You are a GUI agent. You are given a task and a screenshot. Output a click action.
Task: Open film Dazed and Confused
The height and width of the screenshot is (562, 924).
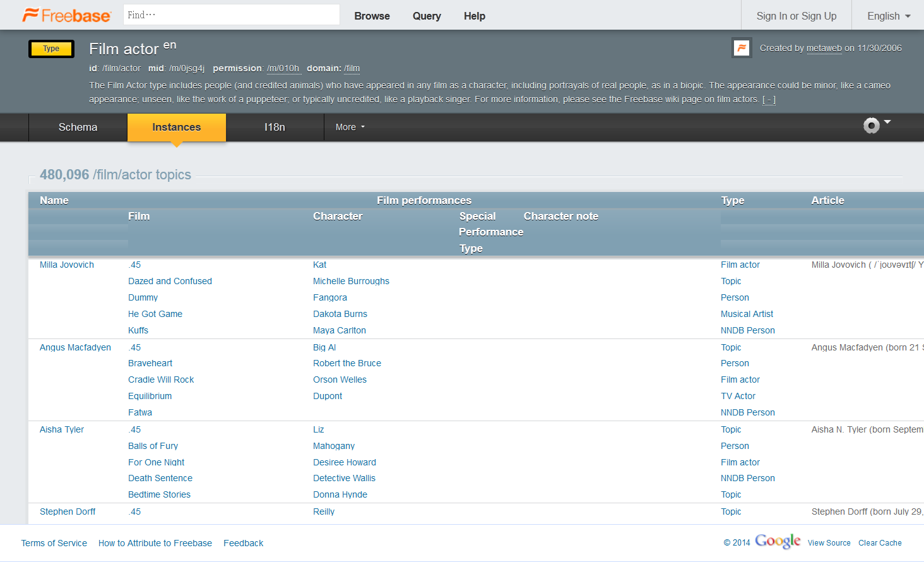[170, 281]
